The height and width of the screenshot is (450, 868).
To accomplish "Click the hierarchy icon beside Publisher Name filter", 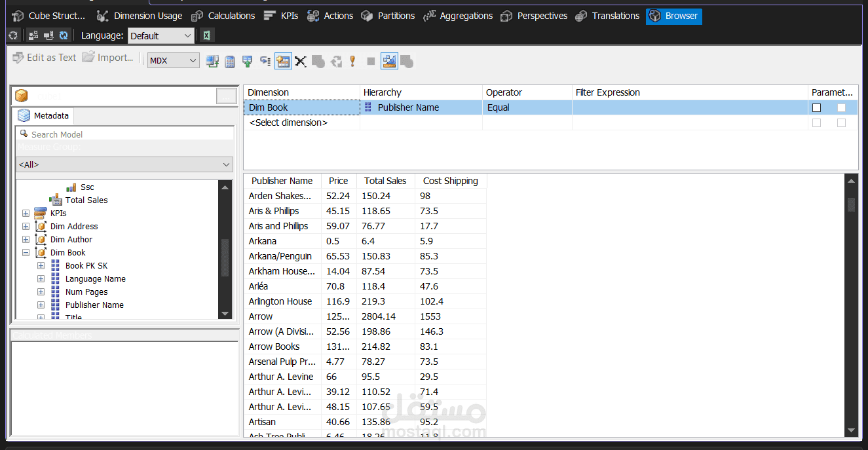I will pos(368,107).
